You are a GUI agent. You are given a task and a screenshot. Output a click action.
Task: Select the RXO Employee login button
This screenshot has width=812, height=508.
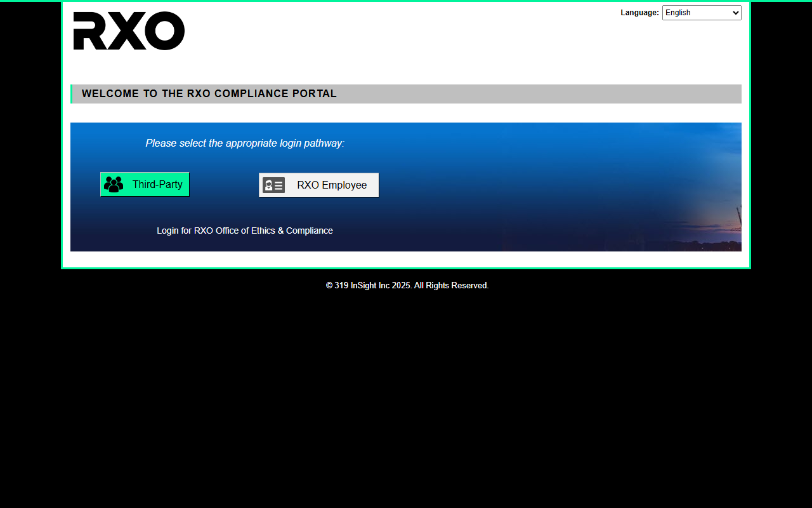(318, 185)
